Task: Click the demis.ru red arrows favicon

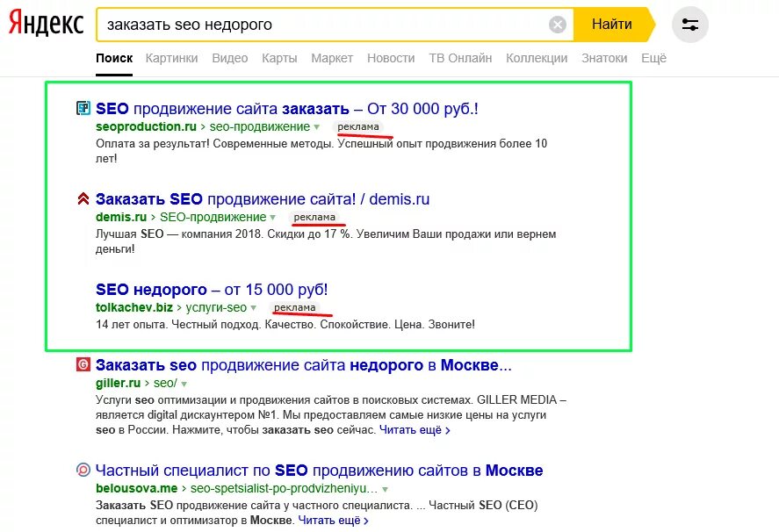Action: 83,198
